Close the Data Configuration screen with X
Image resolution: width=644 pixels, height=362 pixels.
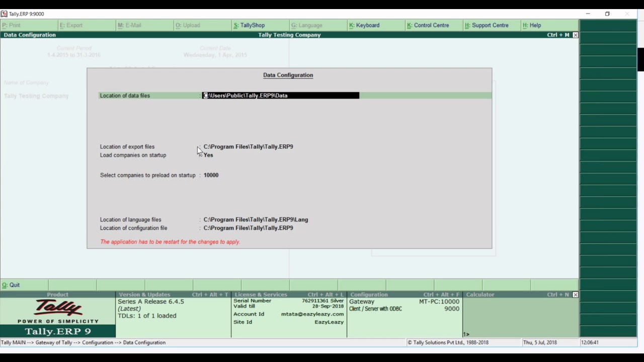point(575,35)
